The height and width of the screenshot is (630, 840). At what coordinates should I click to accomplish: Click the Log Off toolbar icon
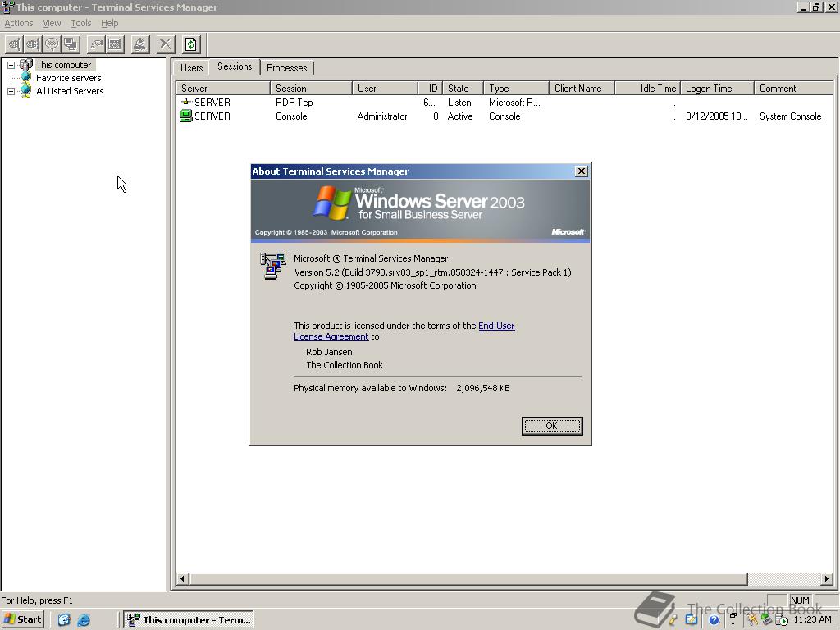[140, 44]
